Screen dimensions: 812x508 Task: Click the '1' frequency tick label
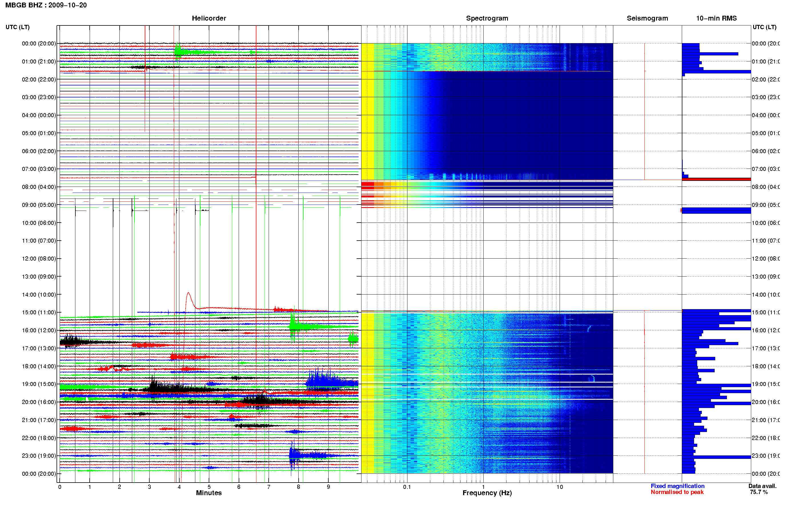[x=483, y=487]
